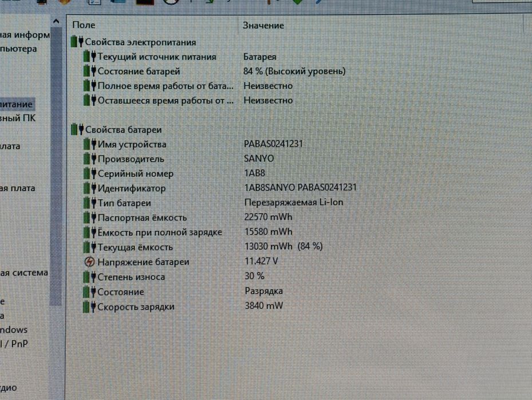This screenshot has width=532, height=400.
Task: Select the Текущий источник питания field label
Action: (157, 57)
